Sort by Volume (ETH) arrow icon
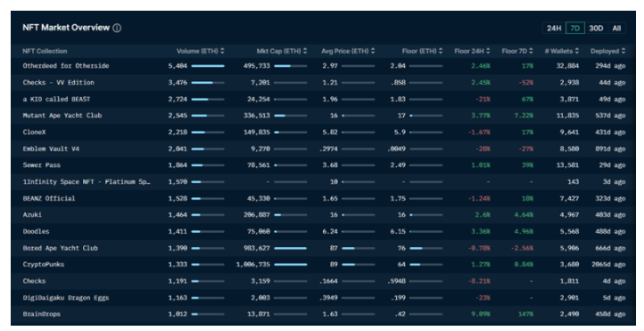Screen dimensions: 644x331 click(x=222, y=51)
